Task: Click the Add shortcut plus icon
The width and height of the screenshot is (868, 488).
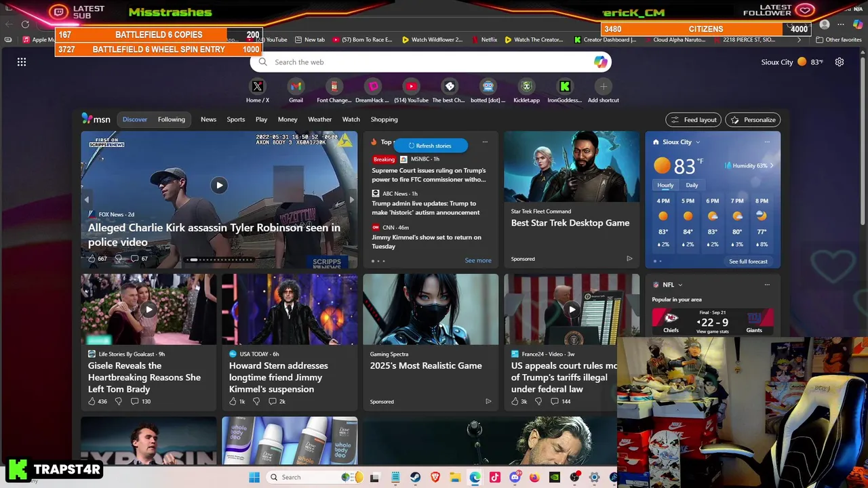Action: pyautogui.click(x=604, y=86)
